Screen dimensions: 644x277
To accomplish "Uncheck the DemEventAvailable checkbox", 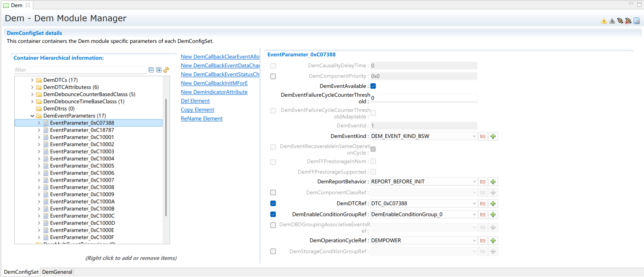I will click(x=373, y=86).
